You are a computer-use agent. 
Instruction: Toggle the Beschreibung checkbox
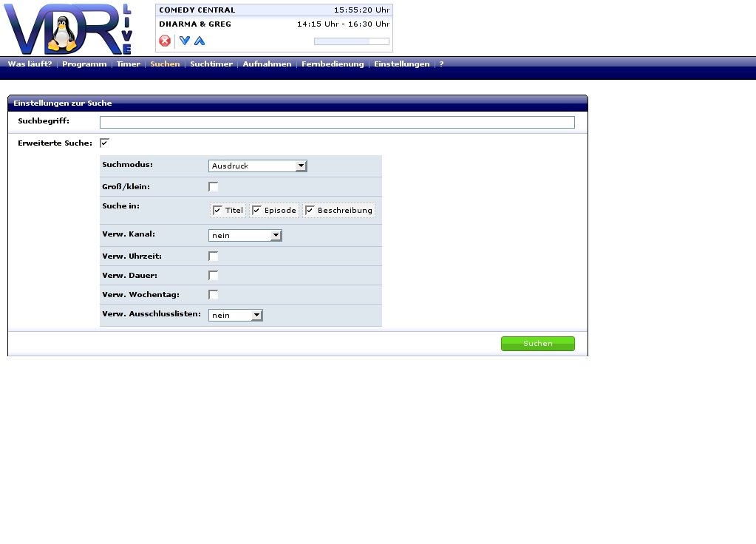[x=310, y=211]
